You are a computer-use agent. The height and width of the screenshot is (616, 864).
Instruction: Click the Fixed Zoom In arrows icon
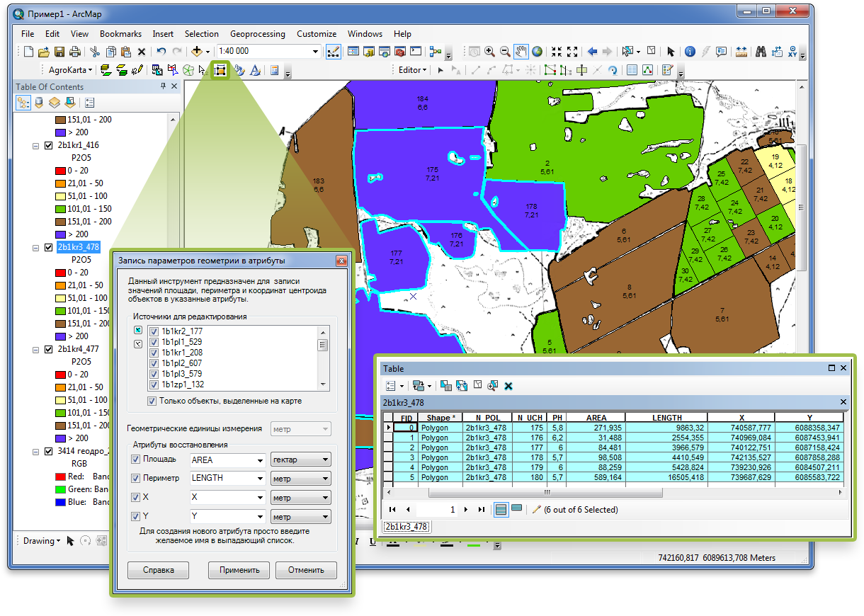(557, 52)
